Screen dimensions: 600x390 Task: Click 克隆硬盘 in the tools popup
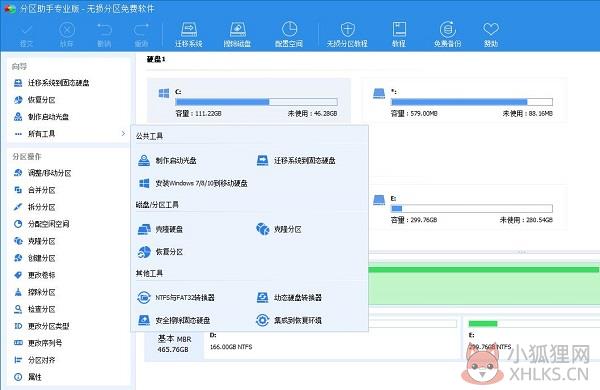coord(160,229)
